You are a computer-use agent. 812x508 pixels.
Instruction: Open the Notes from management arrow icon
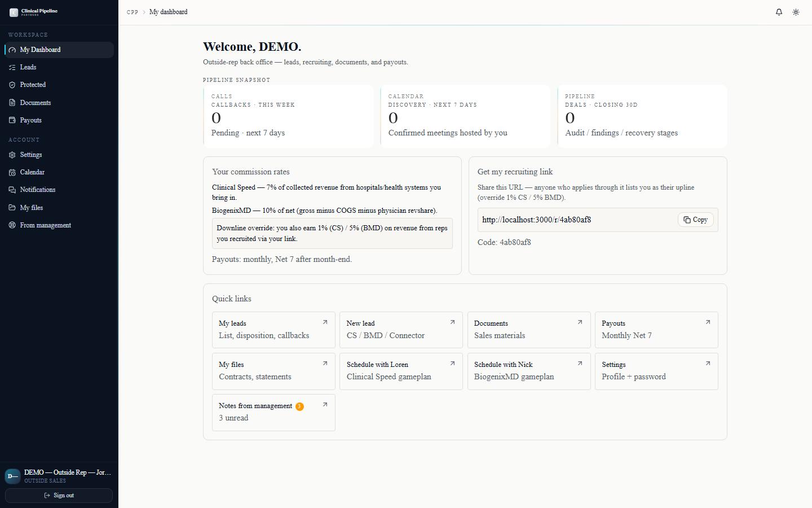pyautogui.click(x=325, y=405)
